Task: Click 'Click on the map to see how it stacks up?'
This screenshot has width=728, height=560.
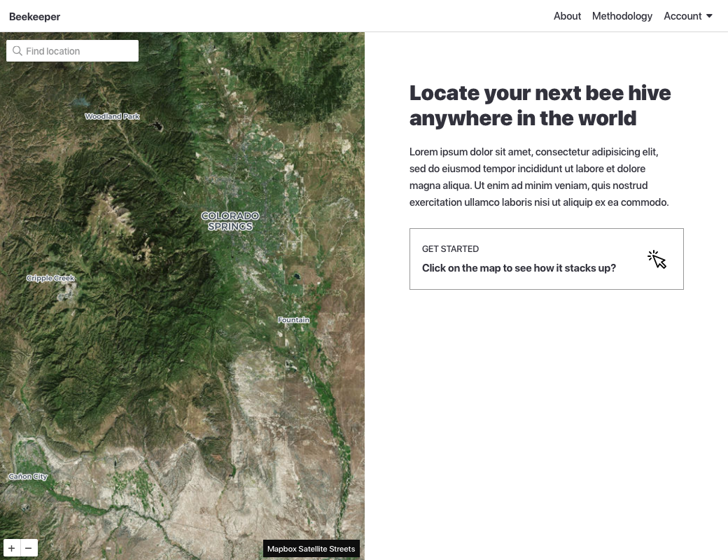Action: pos(519,268)
